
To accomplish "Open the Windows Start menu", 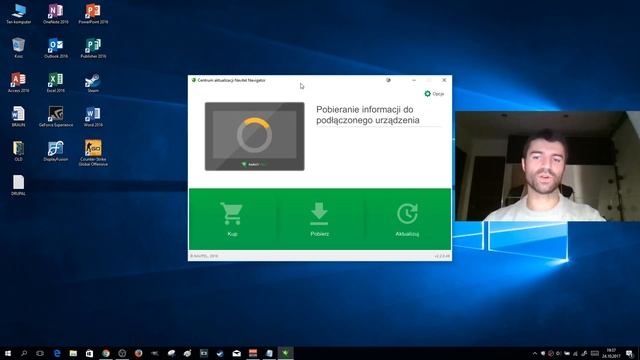I will point(8,353).
